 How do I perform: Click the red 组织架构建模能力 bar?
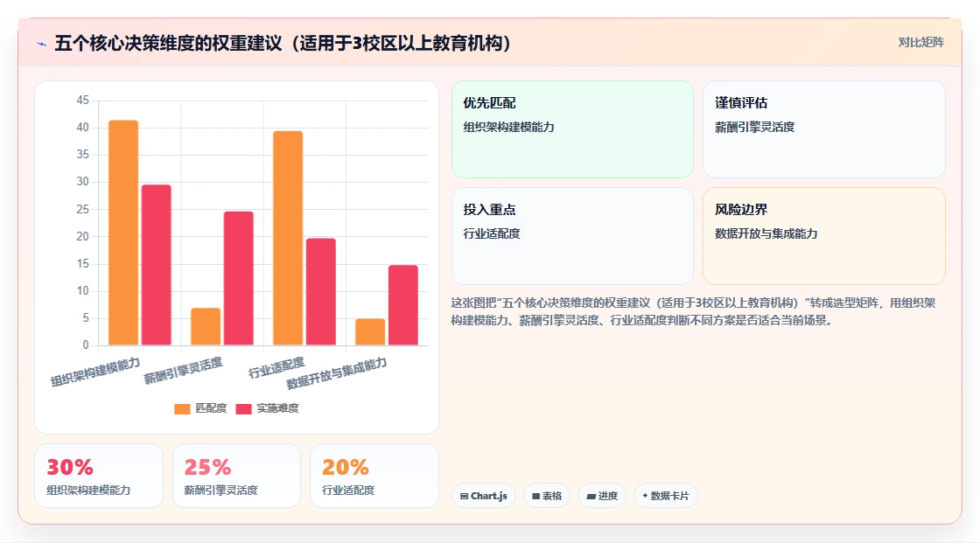pos(157,265)
